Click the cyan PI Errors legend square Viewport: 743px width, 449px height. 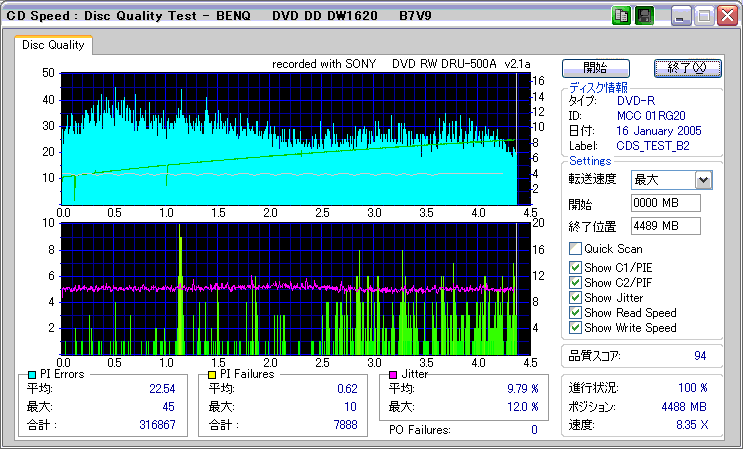pos(33,374)
